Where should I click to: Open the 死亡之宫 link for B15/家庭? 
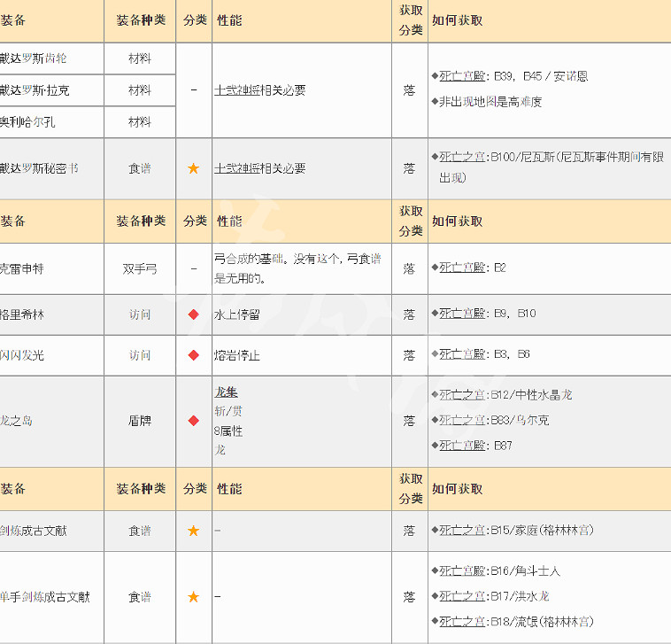pyautogui.click(x=463, y=530)
